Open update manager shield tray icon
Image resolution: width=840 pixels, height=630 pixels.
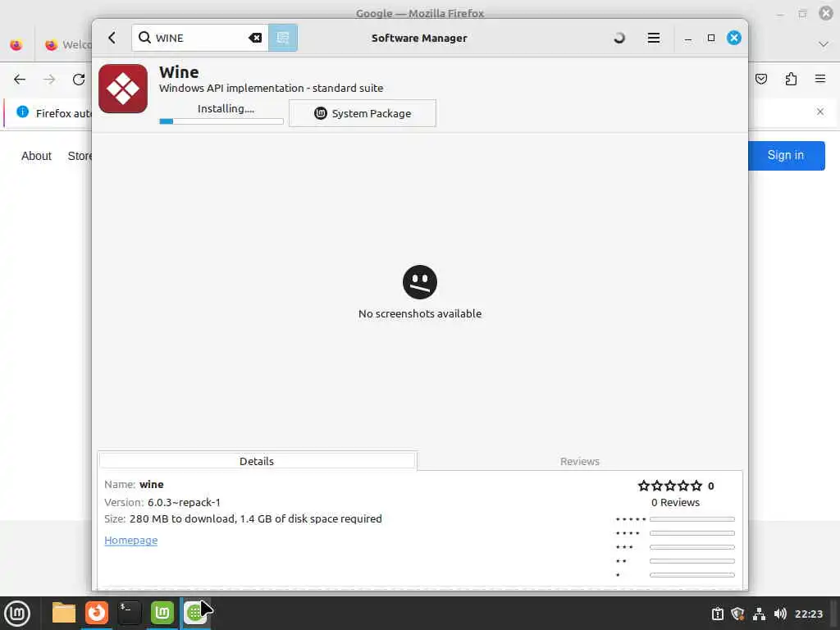[x=737, y=614]
